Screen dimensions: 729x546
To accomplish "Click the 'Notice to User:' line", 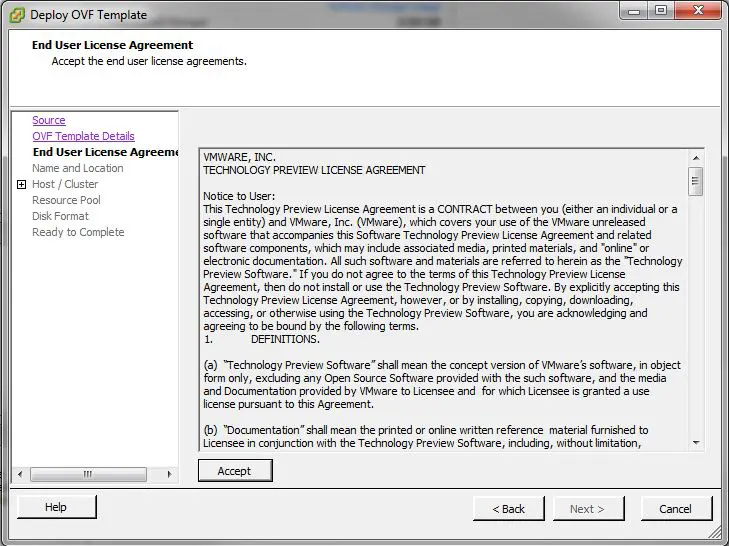I will [x=239, y=196].
